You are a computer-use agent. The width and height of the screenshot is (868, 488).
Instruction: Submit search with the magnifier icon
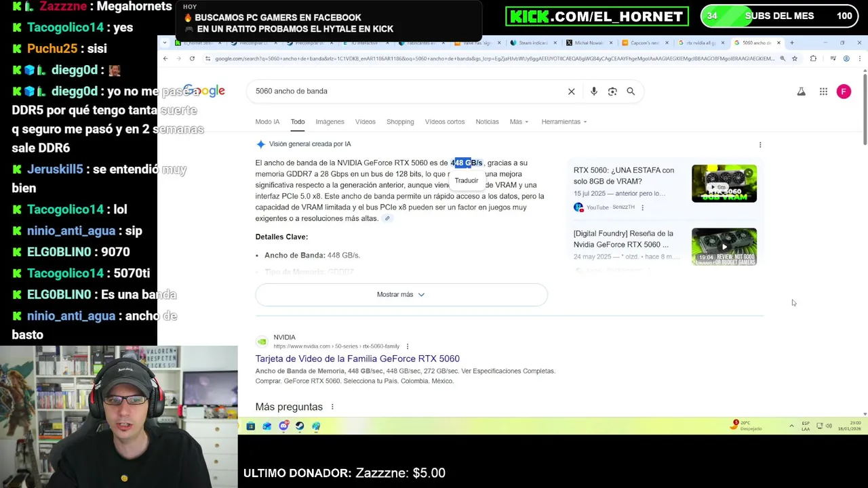tap(631, 91)
